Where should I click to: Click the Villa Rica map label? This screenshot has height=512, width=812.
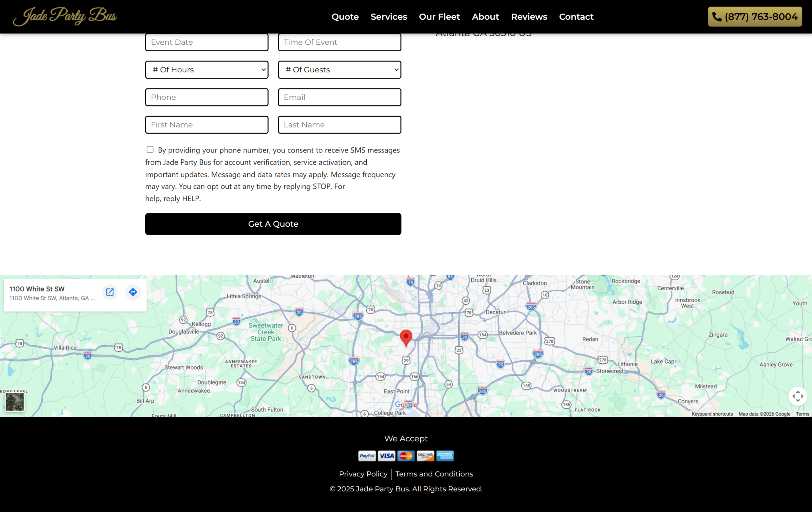coord(65,347)
